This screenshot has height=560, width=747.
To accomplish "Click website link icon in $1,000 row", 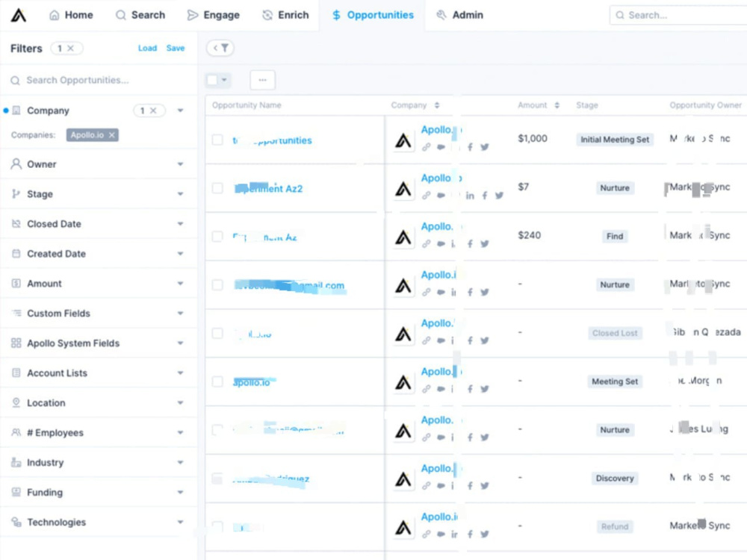I will (x=427, y=147).
